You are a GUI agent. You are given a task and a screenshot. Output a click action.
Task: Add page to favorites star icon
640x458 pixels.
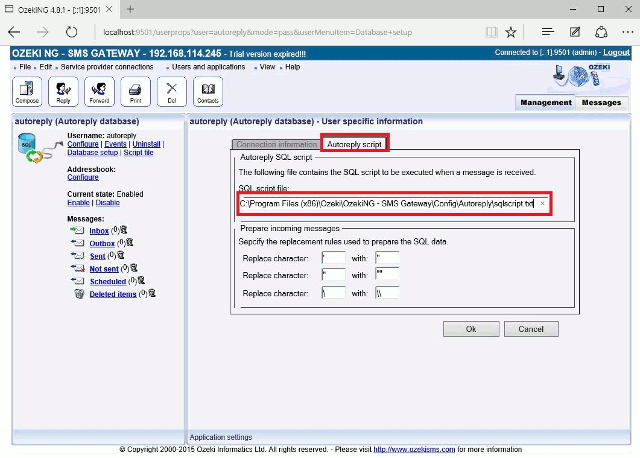511,32
